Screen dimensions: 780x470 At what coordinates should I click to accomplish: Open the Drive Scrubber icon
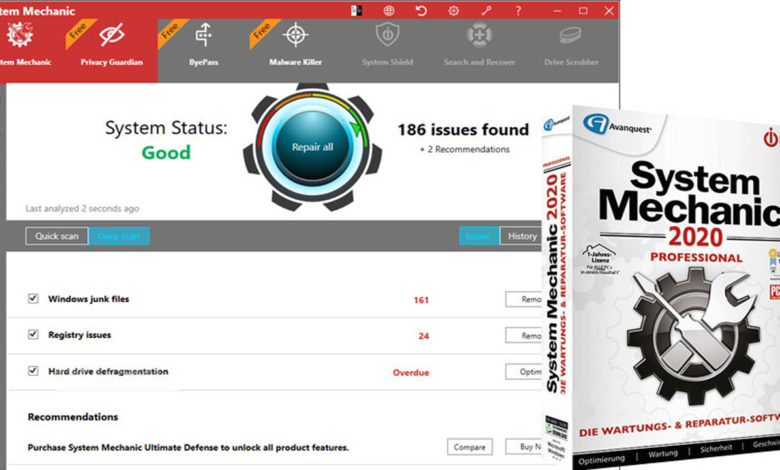571,35
